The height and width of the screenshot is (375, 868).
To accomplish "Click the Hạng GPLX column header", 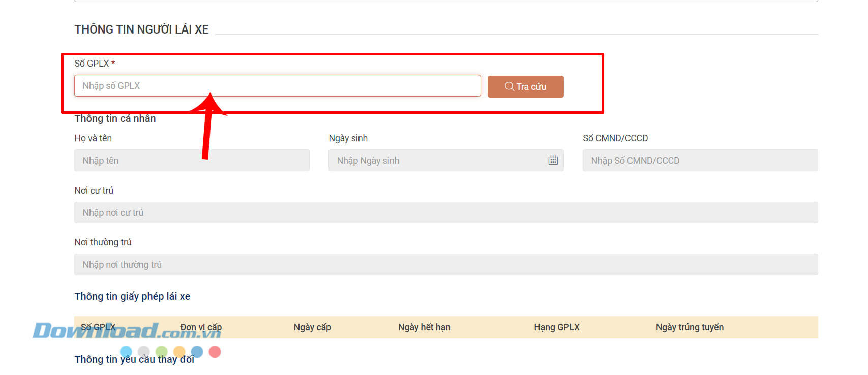I will [556, 327].
